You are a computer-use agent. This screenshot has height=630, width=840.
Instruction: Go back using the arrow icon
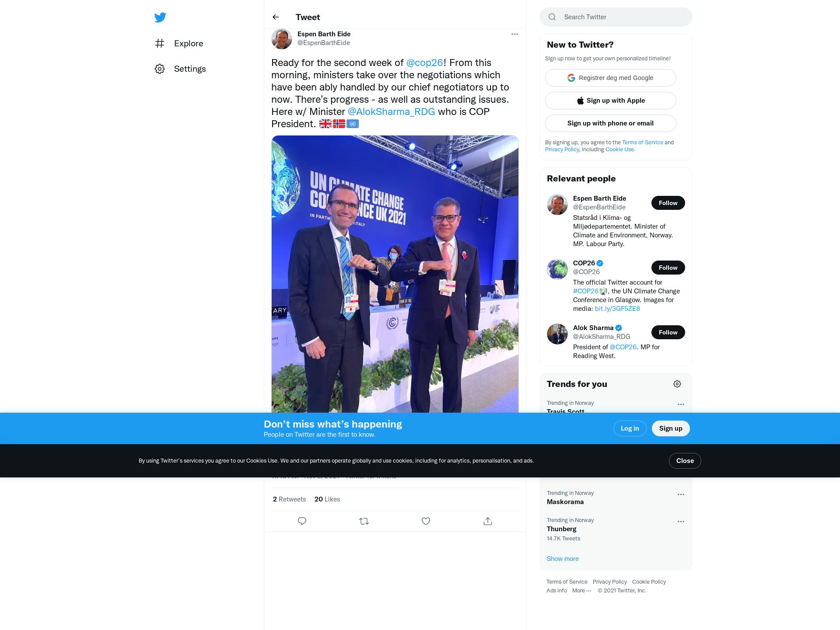pyautogui.click(x=276, y=17)
